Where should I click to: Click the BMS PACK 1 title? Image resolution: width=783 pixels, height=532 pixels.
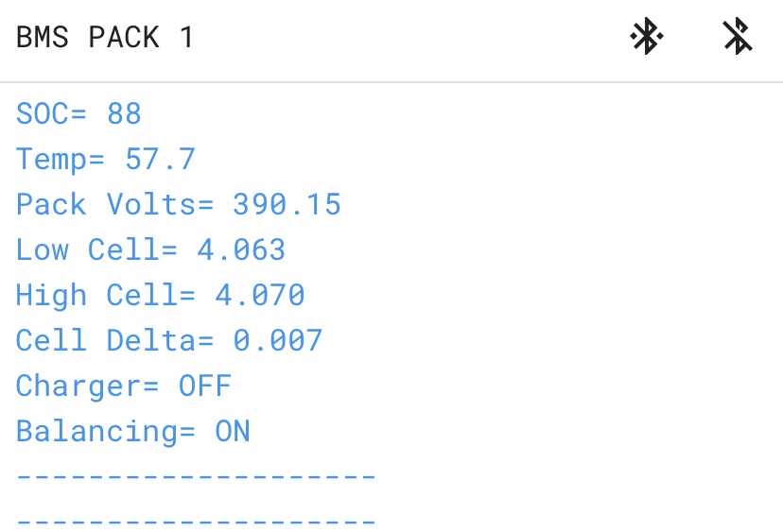pos(104,38)
